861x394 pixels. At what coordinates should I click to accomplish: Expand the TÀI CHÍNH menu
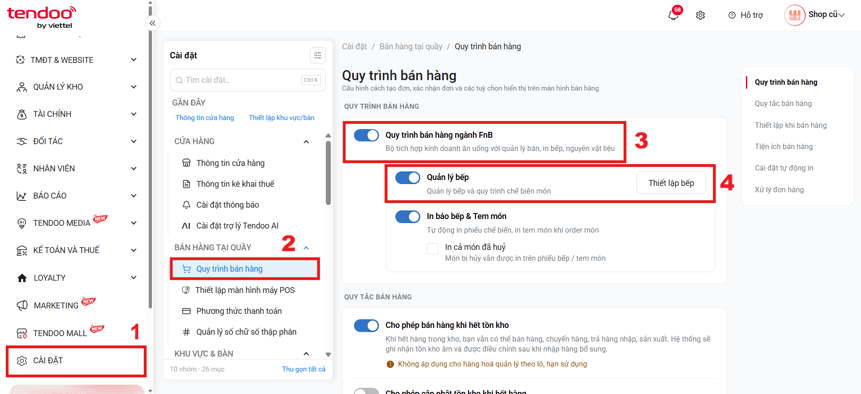133,114
